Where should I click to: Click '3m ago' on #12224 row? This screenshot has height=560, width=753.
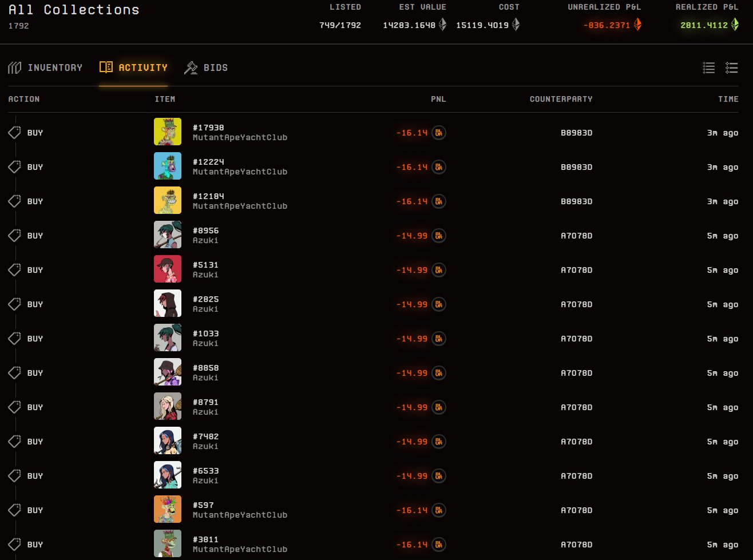click(723, 167)
